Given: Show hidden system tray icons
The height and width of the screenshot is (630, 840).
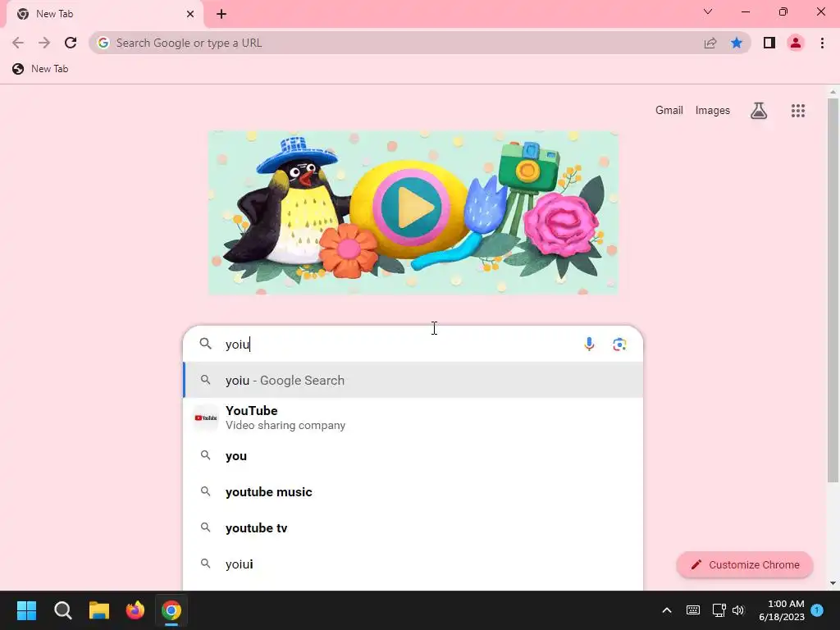Looking at the screenshot, I should [x=667, y=610].
